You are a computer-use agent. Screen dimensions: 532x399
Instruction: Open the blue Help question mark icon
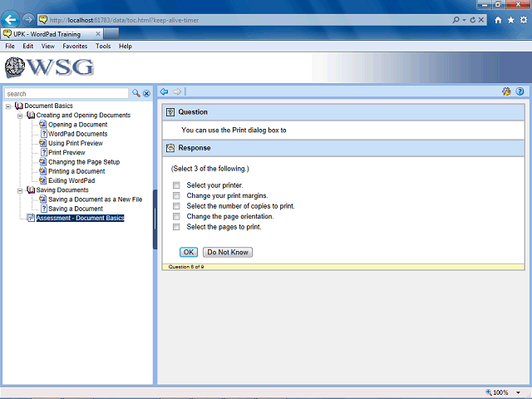[x=520, y=91]
